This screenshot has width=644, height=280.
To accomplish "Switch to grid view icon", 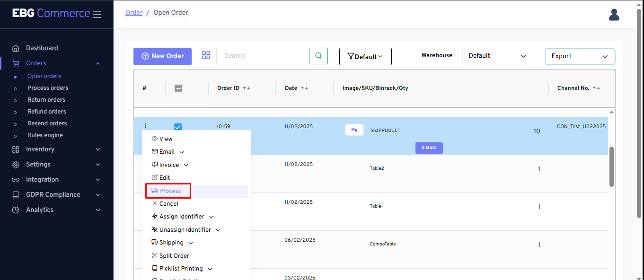I will (206, 55).
